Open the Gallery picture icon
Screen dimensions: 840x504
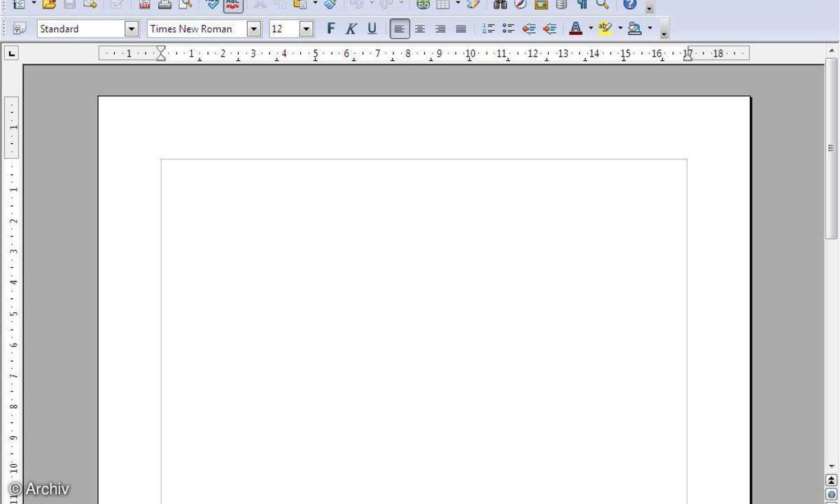click(x=540, y=4)
